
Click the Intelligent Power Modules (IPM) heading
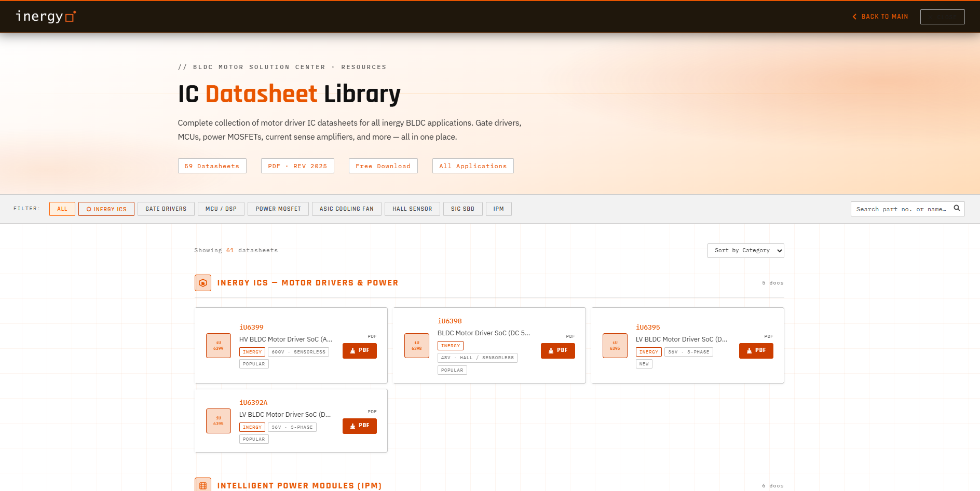(300, 486)
